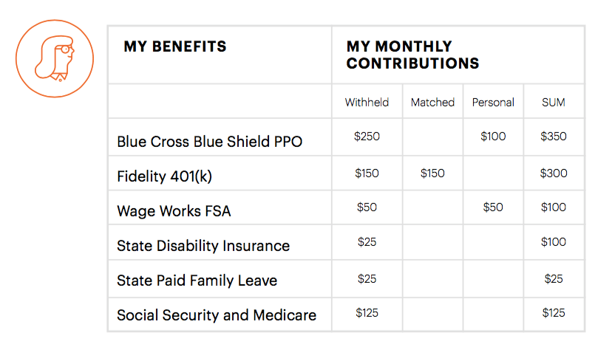Select the $350 sum for Blue Cross
Image resolution: width=612 pixels, height=364 pixels.
(x=554, y=137)
